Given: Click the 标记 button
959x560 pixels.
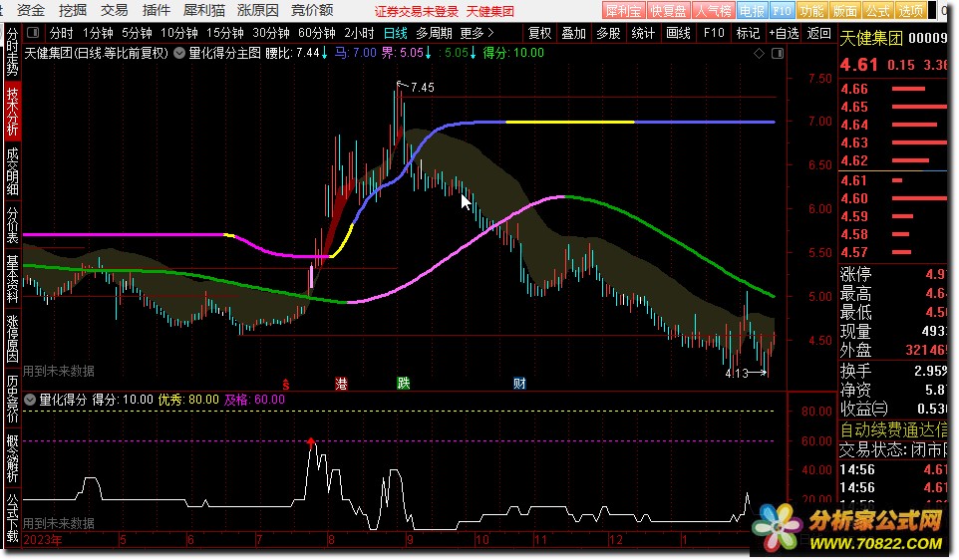Looking at the screenshot, I should point(748,33).
